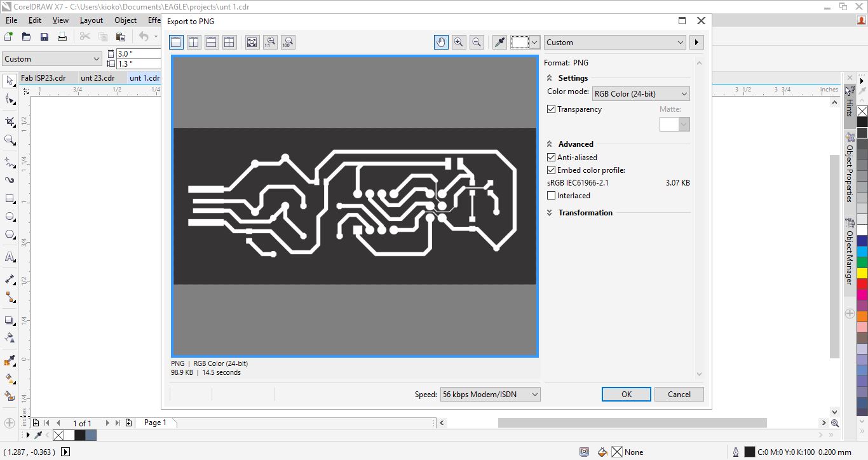This screenshot has height=460, width=868.
Task: Open the Custom preset dropdown in dialog
Action: point(615,43)
